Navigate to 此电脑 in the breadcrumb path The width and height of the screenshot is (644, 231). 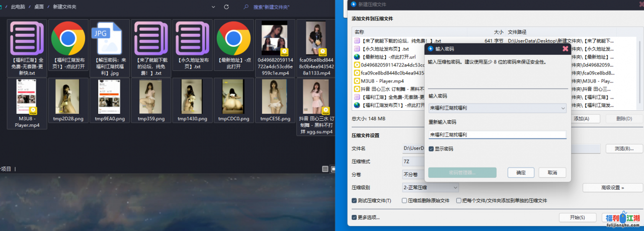click(17, 7)
